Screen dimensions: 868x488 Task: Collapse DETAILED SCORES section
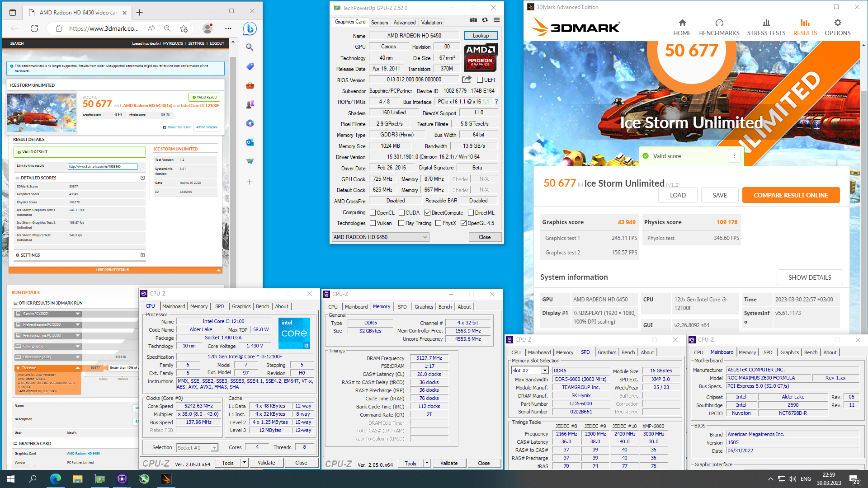142,178
